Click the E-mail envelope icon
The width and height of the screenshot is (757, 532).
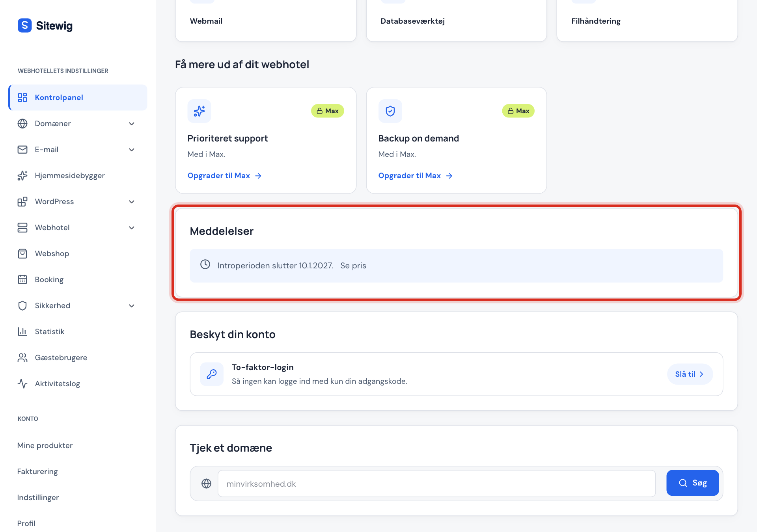22,149
